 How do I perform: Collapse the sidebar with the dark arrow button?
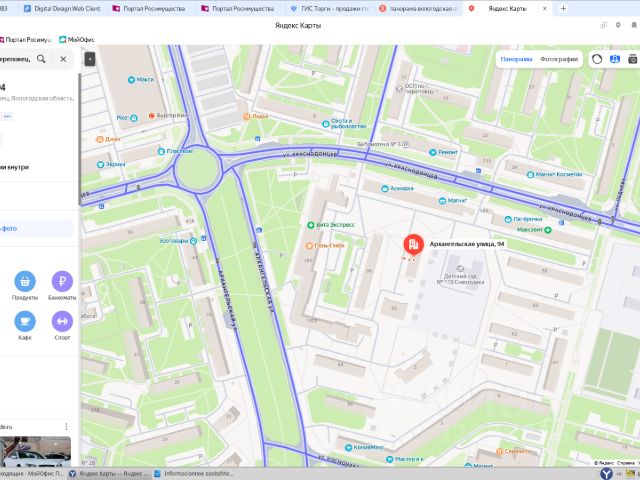click(x=90, y=59)
